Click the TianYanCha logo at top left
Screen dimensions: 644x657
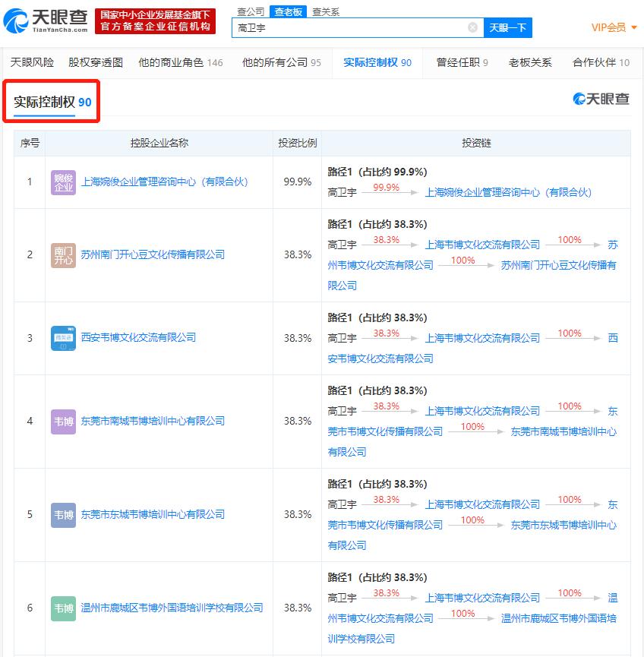pyautogui.click(x=46, y=21)
